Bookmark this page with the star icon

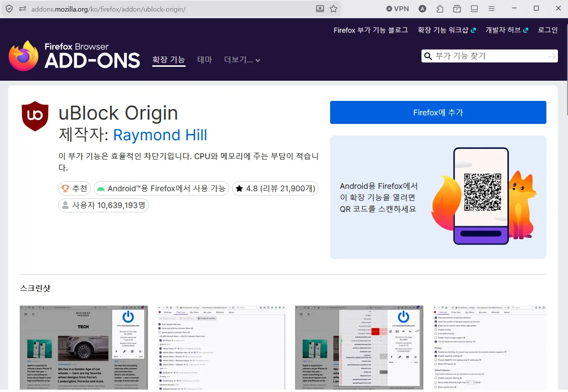tap(333, 9)
